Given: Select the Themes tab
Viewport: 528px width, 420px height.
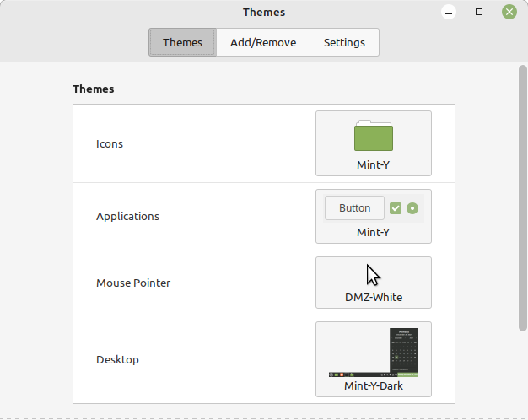Looking at the screenshot, I should coord(182,42).
